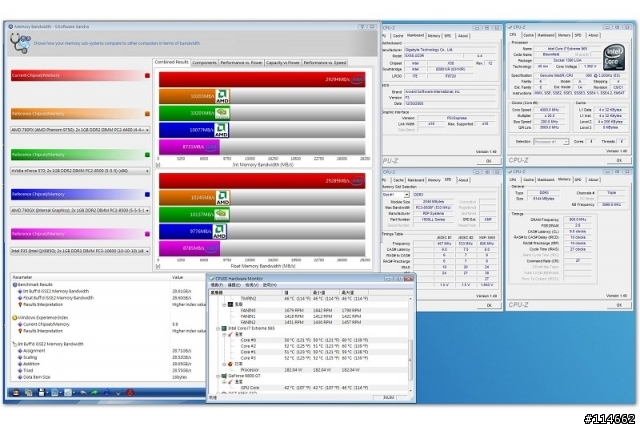Click the DRAM Frequency value in CPU-Z Memory

[580, 220]
